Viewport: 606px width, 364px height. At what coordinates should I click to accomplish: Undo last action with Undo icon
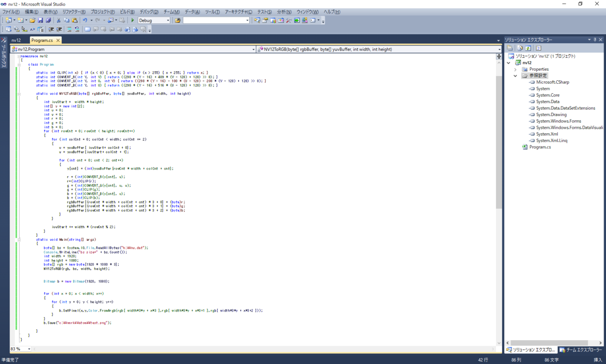click(85, 20)
